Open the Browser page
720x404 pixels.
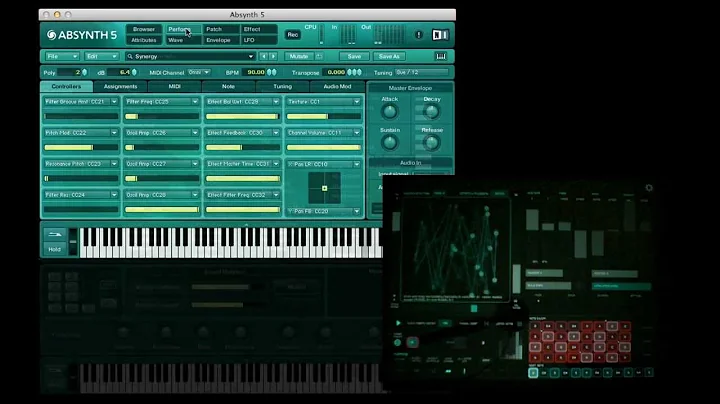(144, 29)
